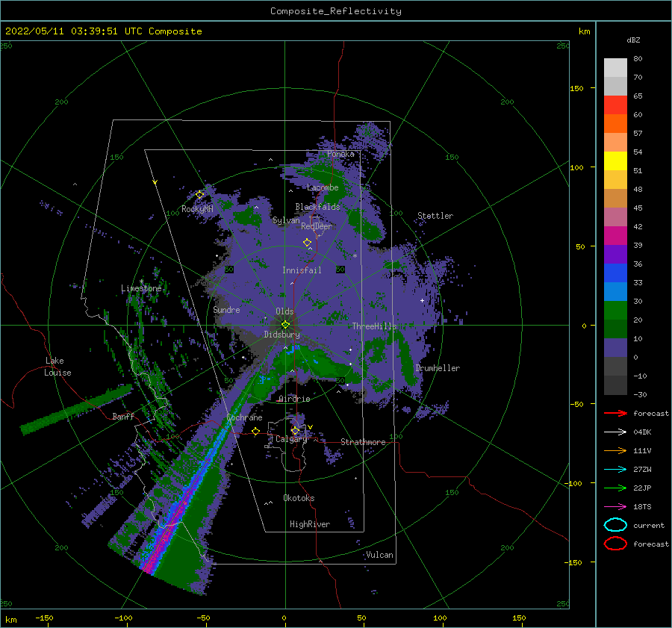Click the Stettler city label
The image size is (672, 628).
(x=435, y=216)
